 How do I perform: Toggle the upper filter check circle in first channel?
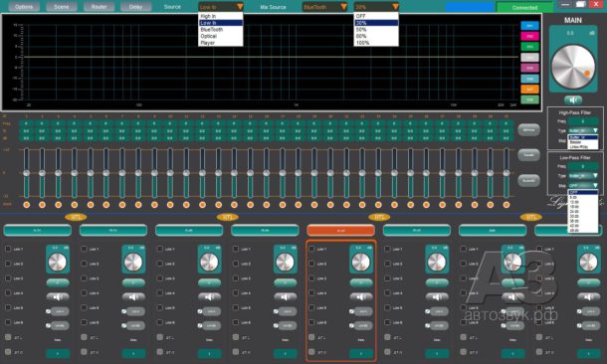[x=48, y=311]
